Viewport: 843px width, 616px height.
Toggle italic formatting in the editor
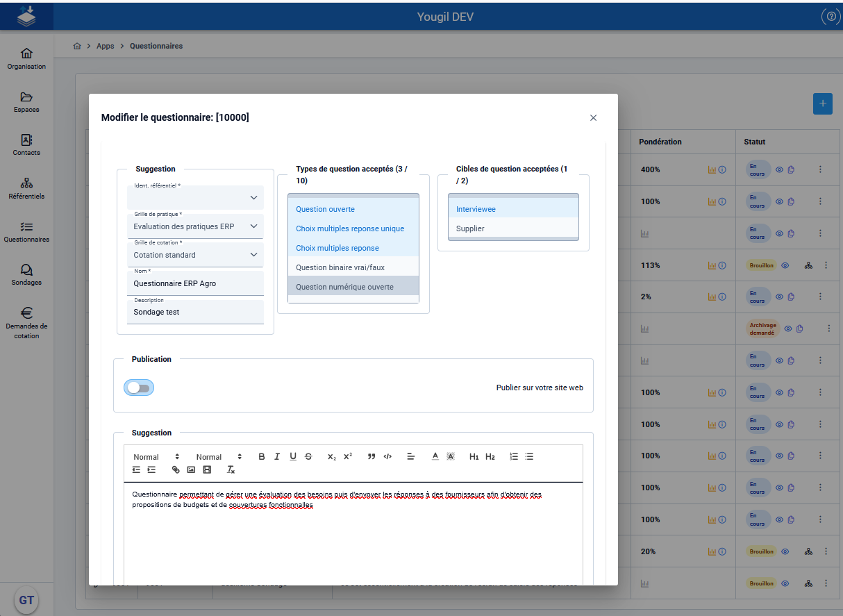277,456
